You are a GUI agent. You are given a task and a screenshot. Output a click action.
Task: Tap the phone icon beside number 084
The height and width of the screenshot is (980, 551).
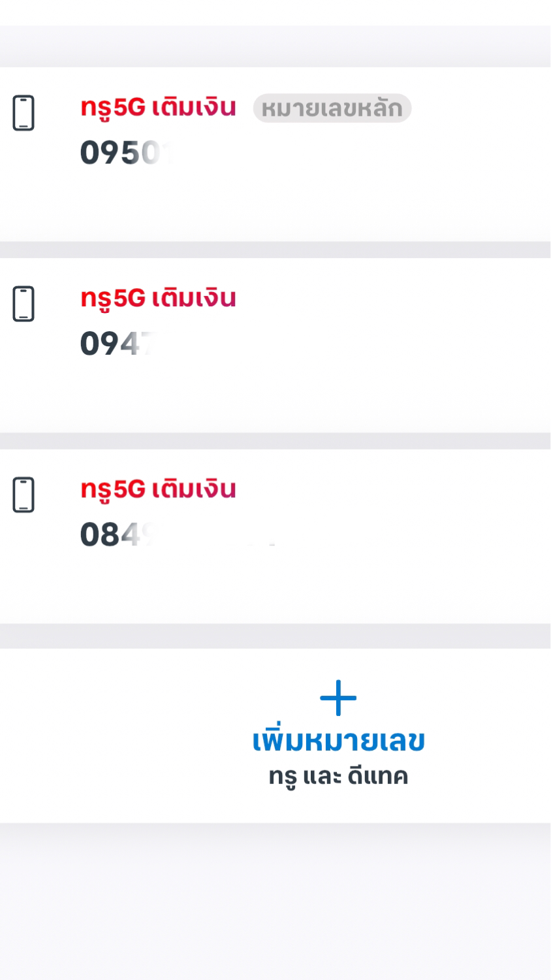tap(24, 495)
